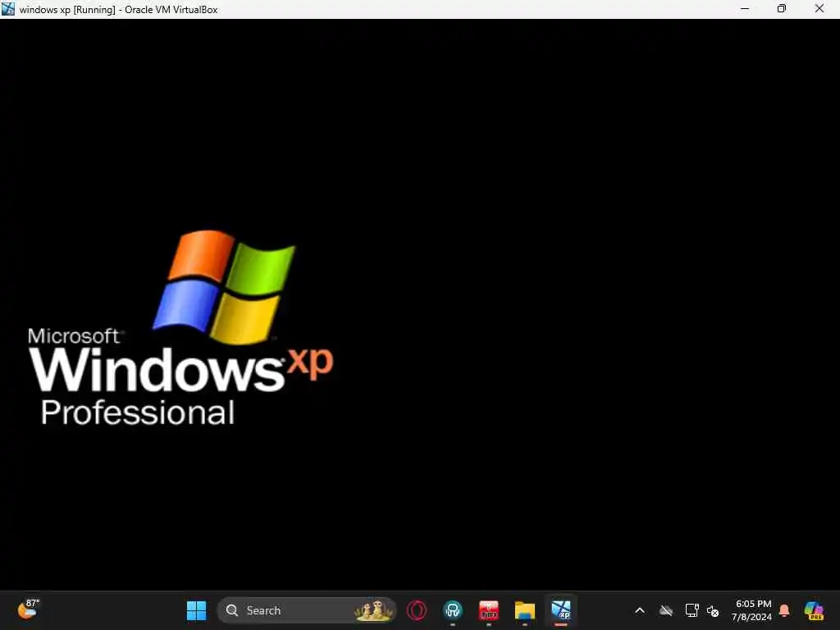Image resolution: width=840 pixels, height=630 pixels.
Task: Click the search highlight meerkat image
Action: [x=373, y=610]
